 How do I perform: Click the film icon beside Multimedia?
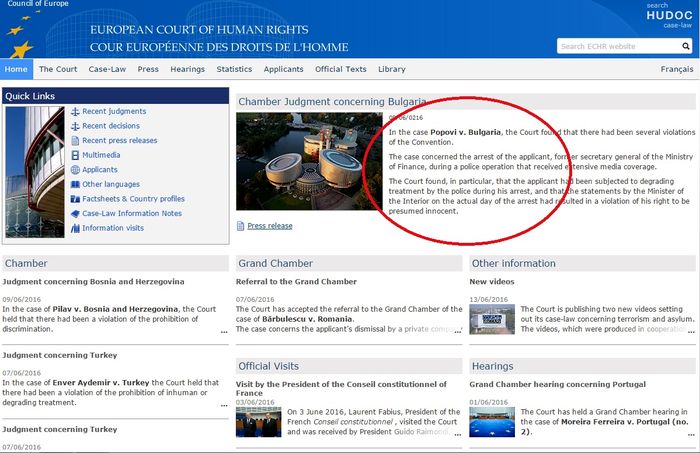tap(75, 155)
